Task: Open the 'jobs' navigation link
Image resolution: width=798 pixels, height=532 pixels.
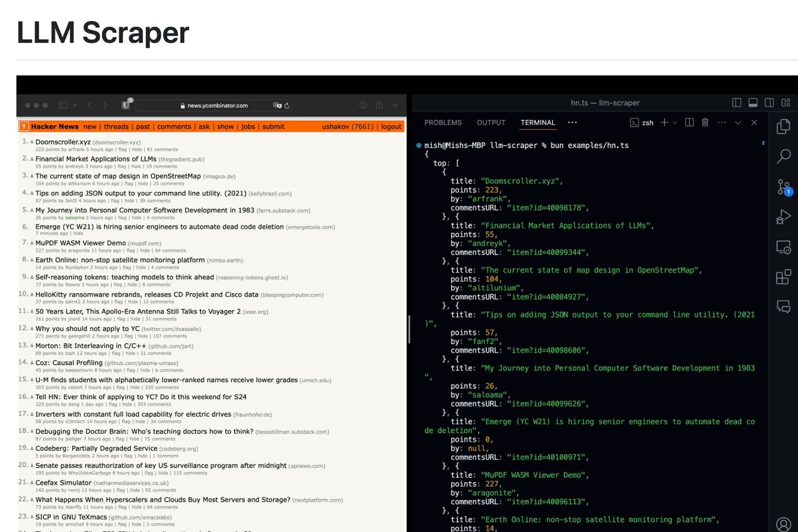Action: pyautogui.click(x=248, y=127)
